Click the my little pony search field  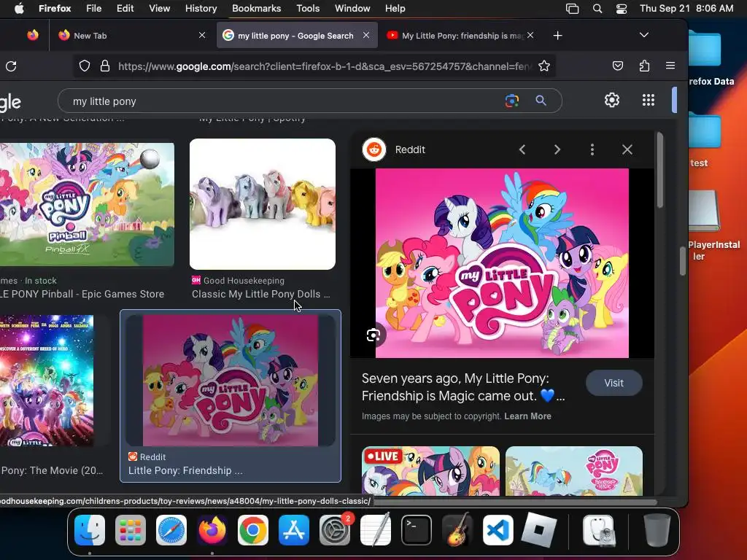tap(286, 101)
